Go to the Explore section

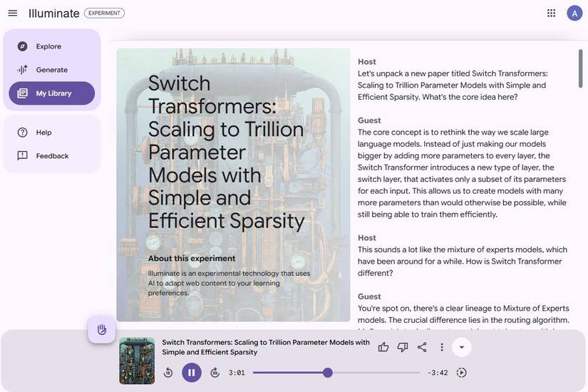pos(48,46)
